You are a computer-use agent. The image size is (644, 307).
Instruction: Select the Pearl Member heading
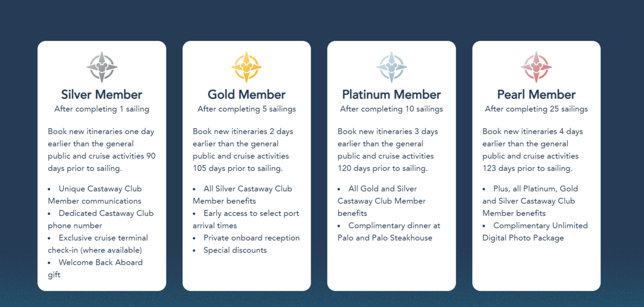click(x=536, y=95)
